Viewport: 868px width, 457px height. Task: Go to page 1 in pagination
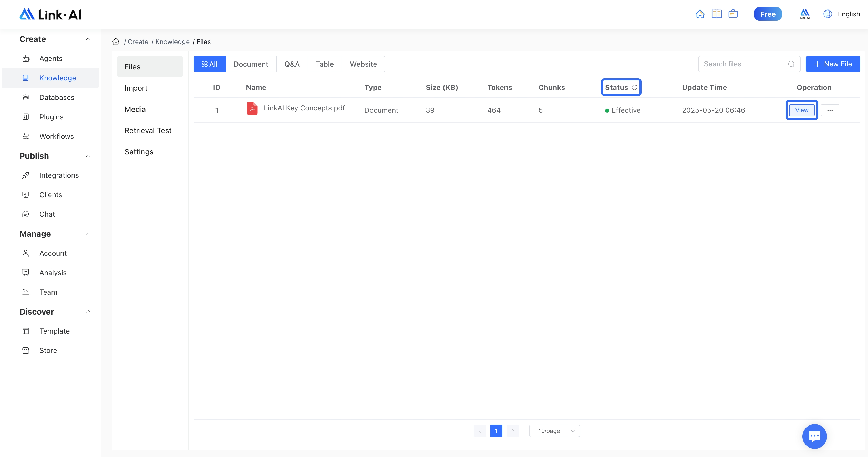(x=496, y=431)
